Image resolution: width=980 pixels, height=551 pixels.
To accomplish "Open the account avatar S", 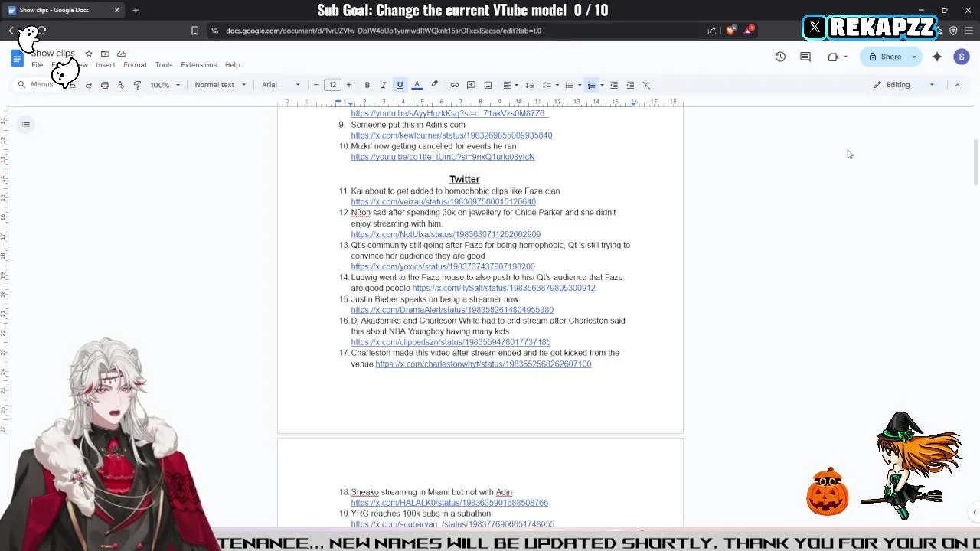I will (x=962, y=57).
